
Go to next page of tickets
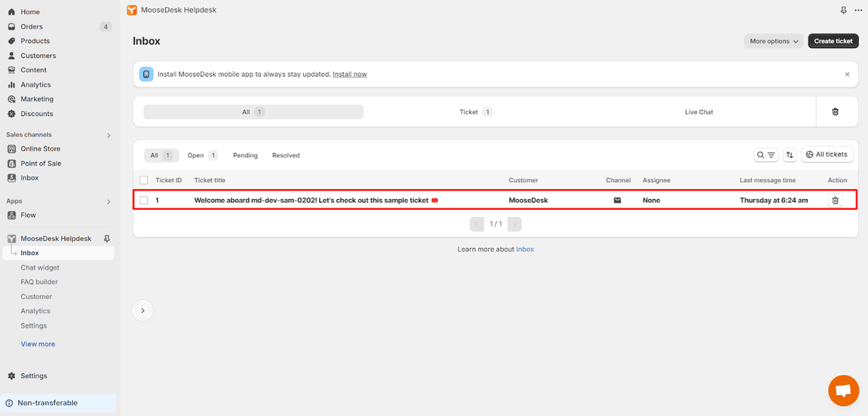[515, 224]
